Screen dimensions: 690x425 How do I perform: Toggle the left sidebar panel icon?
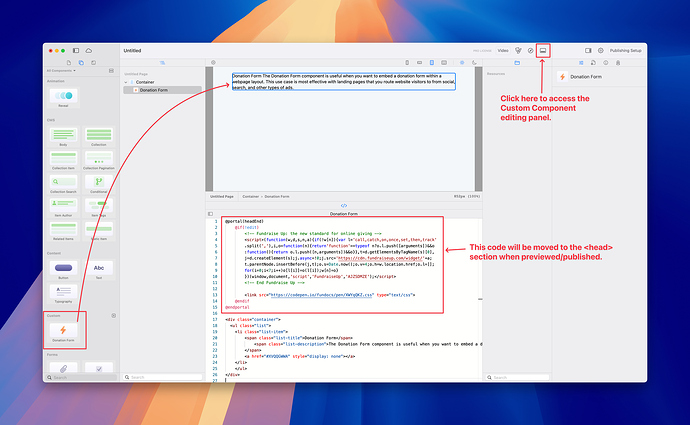[76, 51]
